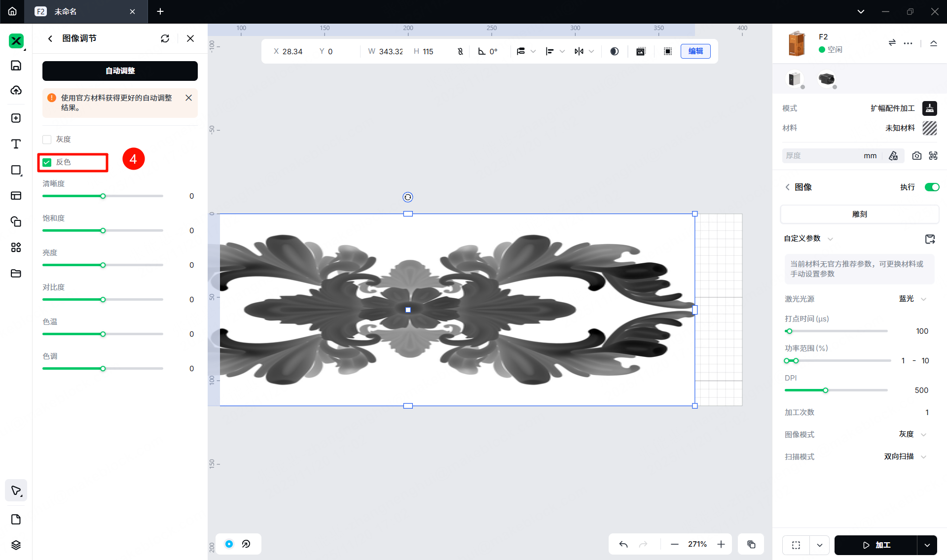Toggle the 执行 switch off
Viewport: 947px width, 560px height.
pos(932,187)
